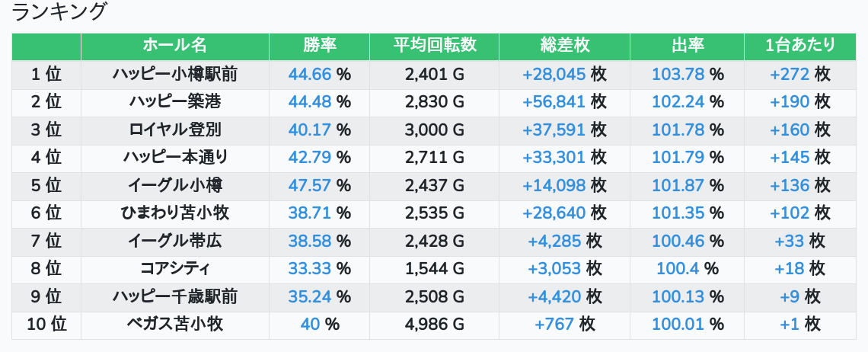Click the ランキング heading
Viewport: 868px width, 352px height.
59,12
